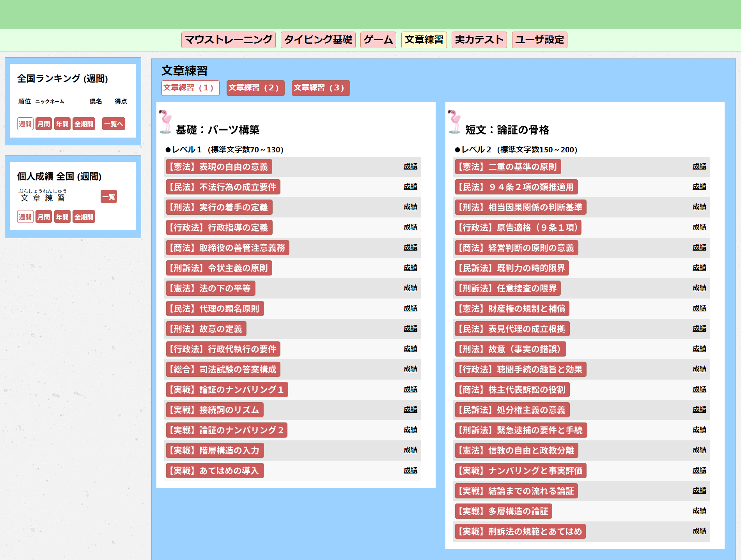The width and height of the screenshot is (741, 560).
Task: Open the 【実戦】あてはめの導入 exercise
Action: pos(215,471)
